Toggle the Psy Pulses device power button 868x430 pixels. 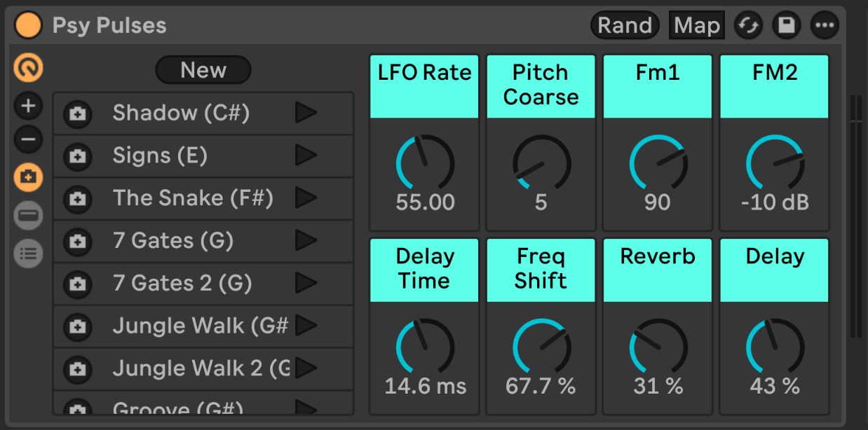(29, 25)
